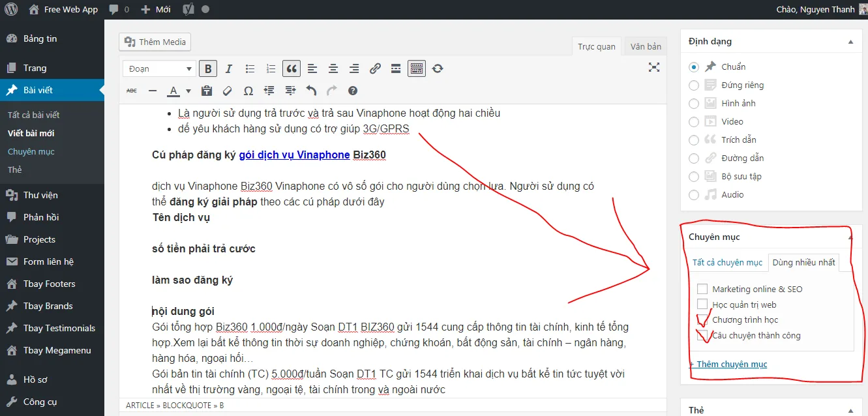Open the special character (omega) picker
The height and width of the screenshot is (416, 868).
[248, 91]
